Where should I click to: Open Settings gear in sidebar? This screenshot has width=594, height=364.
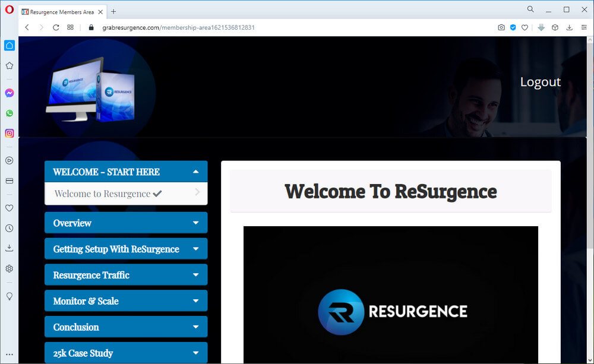[x=10, y=268]
